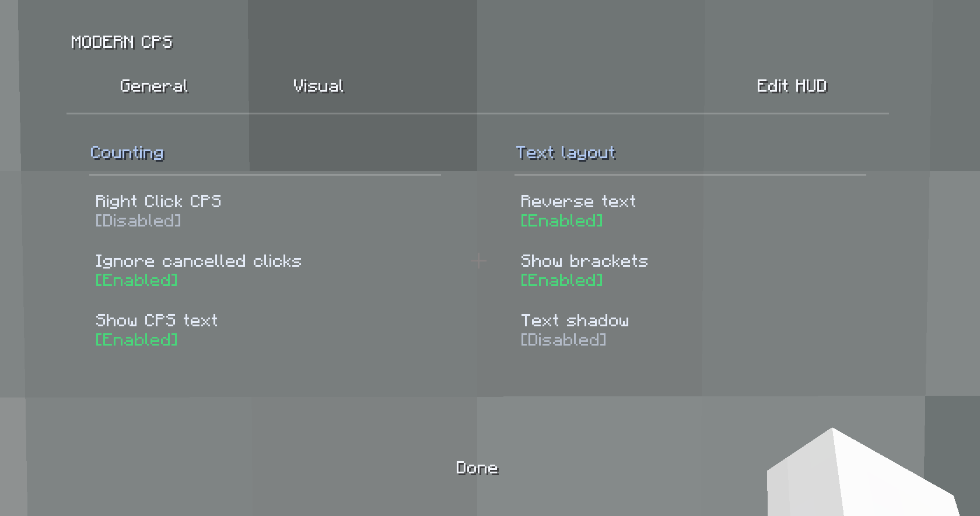Click the Disabled status under Right Click CPS

pyautogui.click(x=138, y=221)
